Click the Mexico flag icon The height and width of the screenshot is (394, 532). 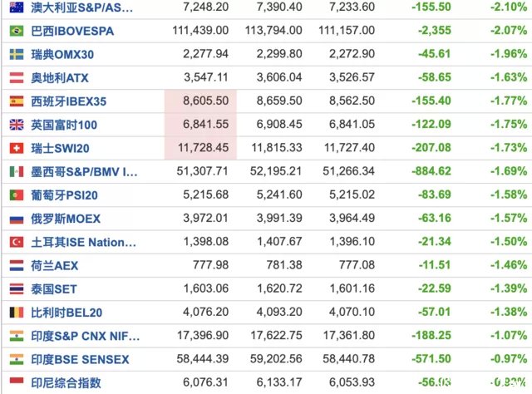pyautogui.click(x=17, y=172)
